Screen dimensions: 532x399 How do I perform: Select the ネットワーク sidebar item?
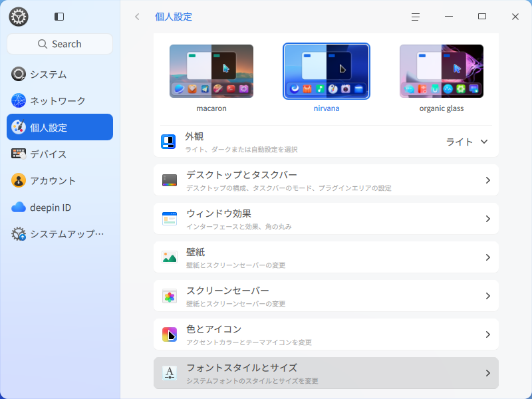[60, 100]
